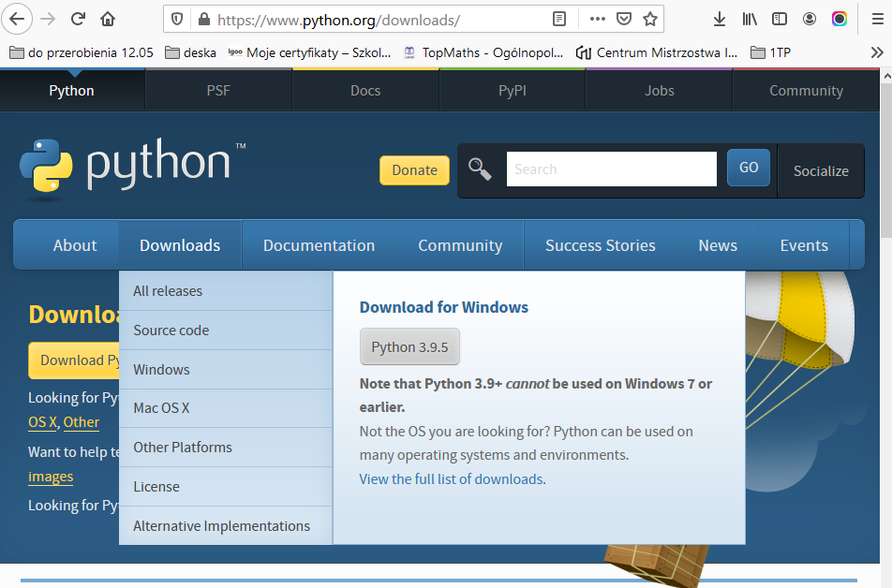Click the python.org address bar URL
The width and height of the screenshot is (892, 588).
(338, 20)
